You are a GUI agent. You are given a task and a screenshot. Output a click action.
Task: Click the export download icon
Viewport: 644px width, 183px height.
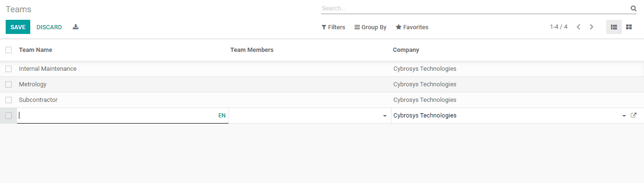coord(76,27)
